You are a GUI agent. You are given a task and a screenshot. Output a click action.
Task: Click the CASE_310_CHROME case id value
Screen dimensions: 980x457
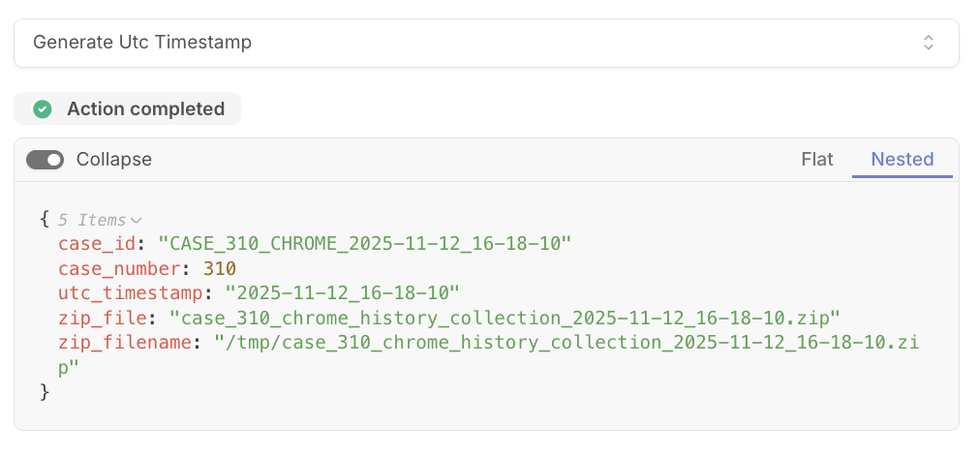[x=366, y=244]
